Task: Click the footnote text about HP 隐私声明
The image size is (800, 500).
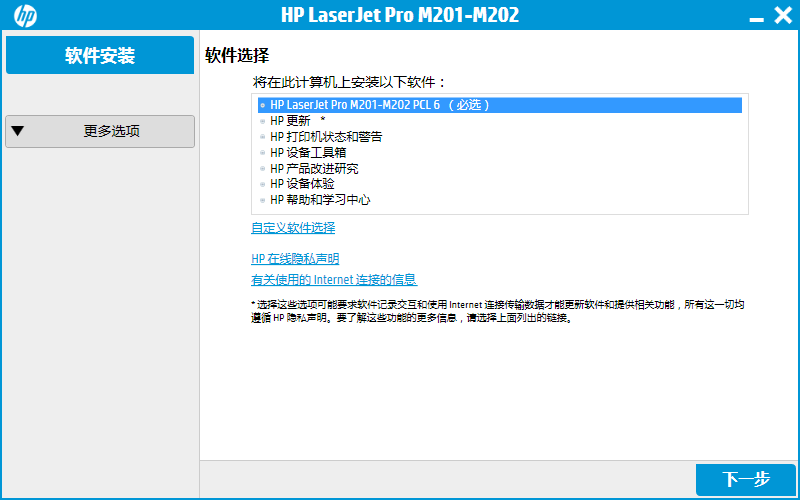Action: tap(497, 311)
